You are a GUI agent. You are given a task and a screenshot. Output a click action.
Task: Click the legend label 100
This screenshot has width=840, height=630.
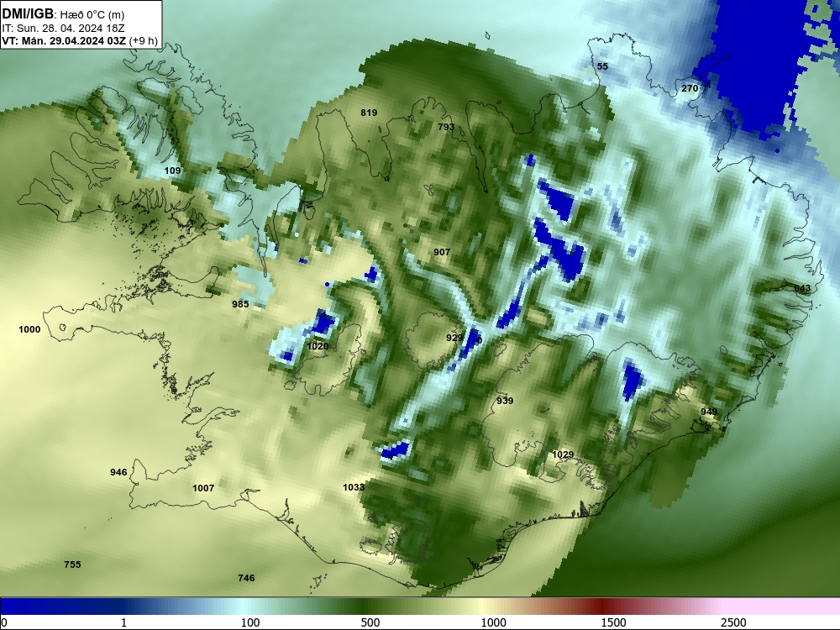(250, 622)
